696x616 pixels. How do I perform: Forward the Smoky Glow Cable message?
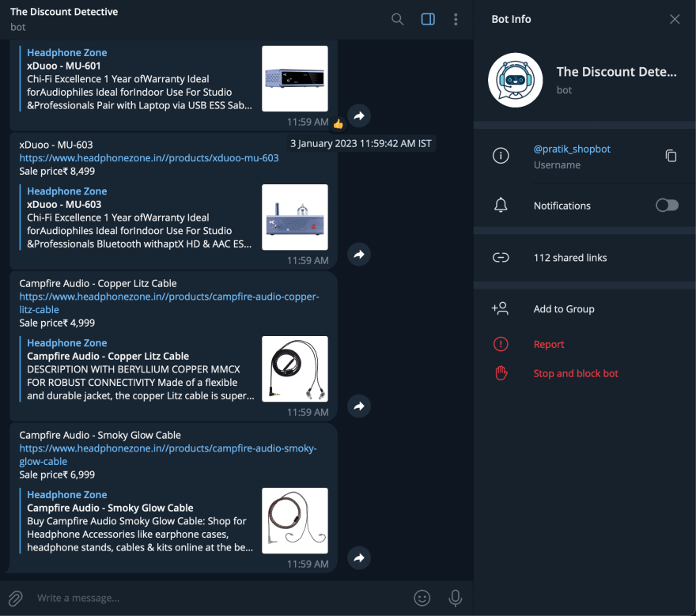[x=359, y=558]
